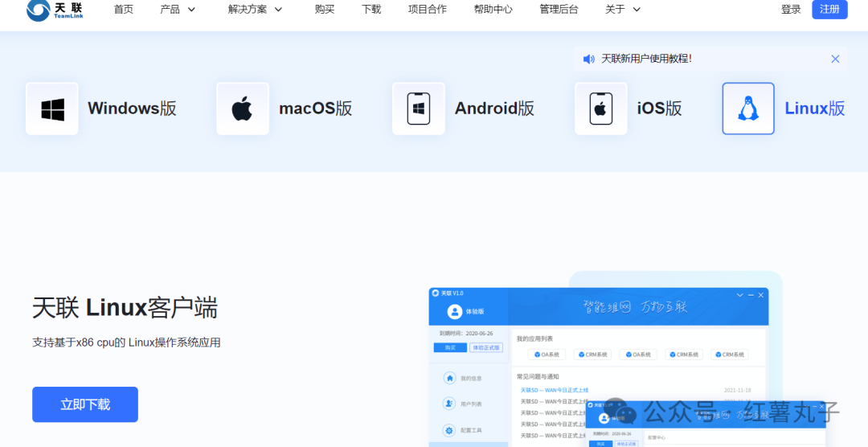Click the first 天联SD—WAN announcement link
The image size is (868, 447).
[554, 391]
